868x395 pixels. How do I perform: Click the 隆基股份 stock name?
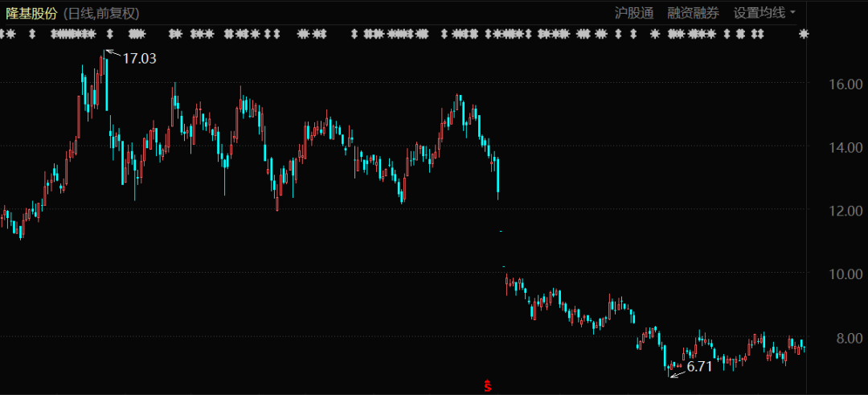click(31, 13)
